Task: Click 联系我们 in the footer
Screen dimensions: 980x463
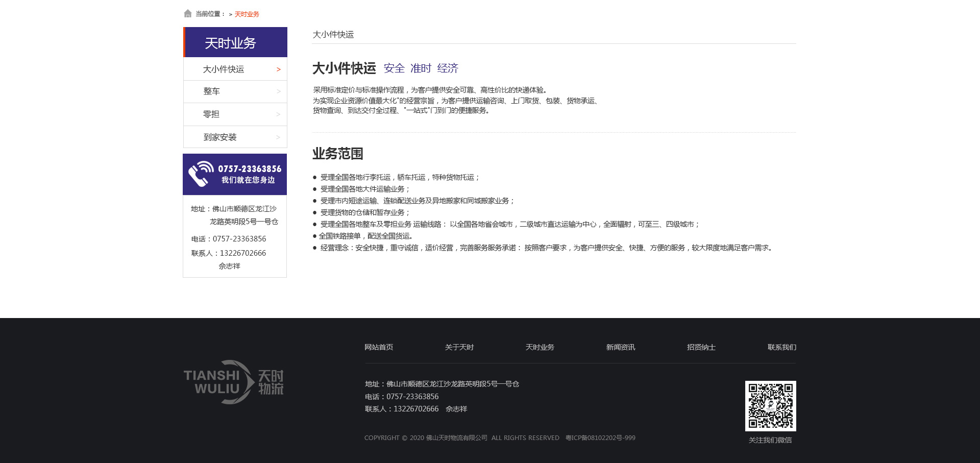Action: point(782,347)
